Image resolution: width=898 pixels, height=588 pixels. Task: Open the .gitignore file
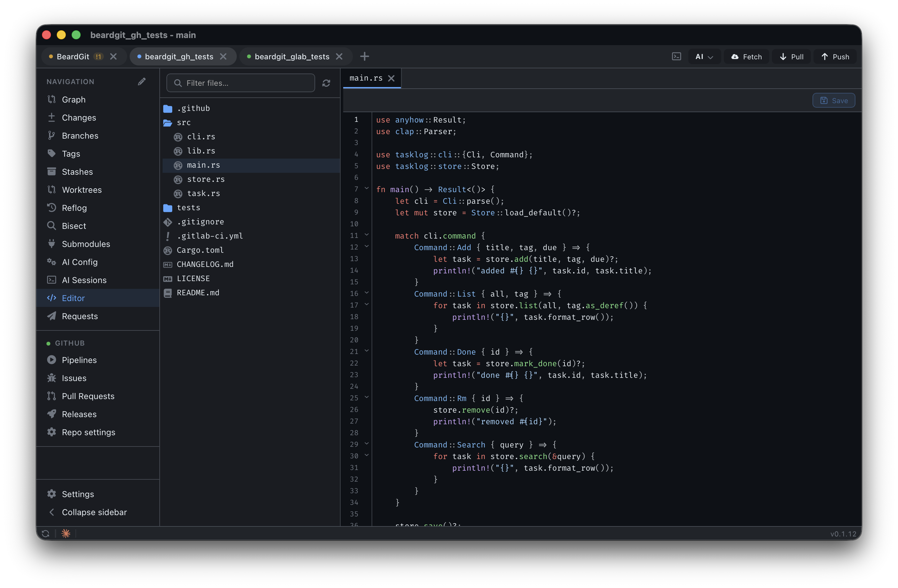coord(251,222)
